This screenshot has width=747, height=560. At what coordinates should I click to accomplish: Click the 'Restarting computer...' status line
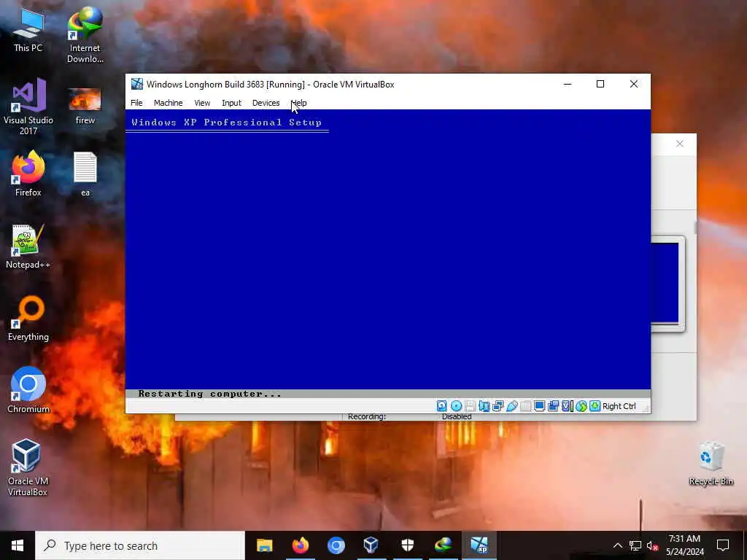pyautogui.click(x=209, y=394)
